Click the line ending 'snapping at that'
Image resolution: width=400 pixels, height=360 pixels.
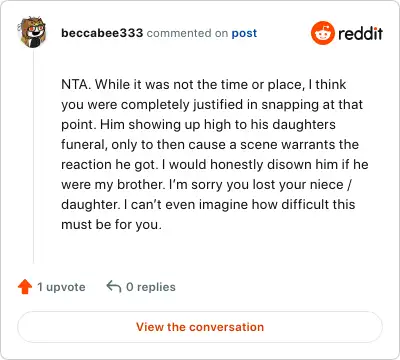click(212, 105)
